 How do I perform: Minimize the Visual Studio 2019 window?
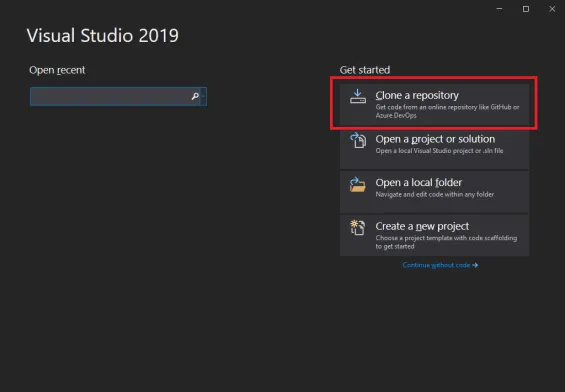[499, 9]
